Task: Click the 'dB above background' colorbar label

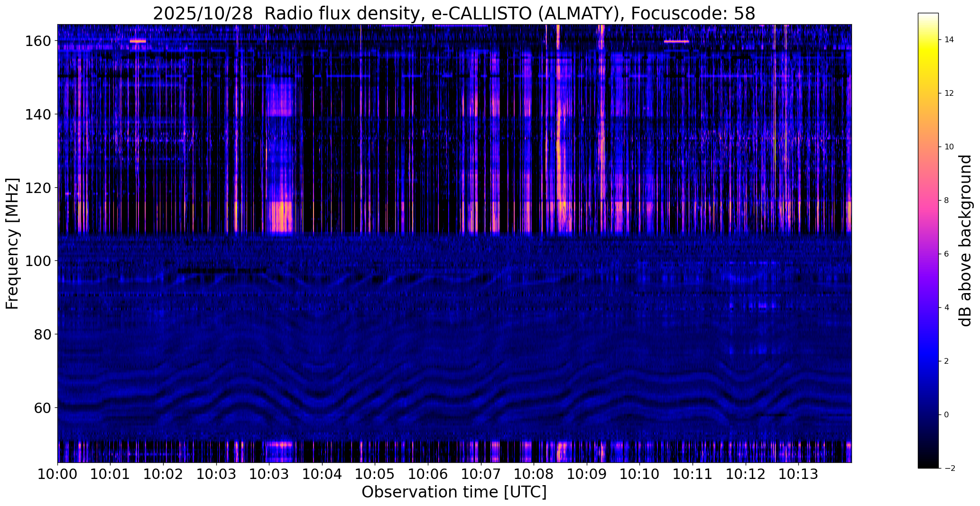Action: [x=965, y=240]
